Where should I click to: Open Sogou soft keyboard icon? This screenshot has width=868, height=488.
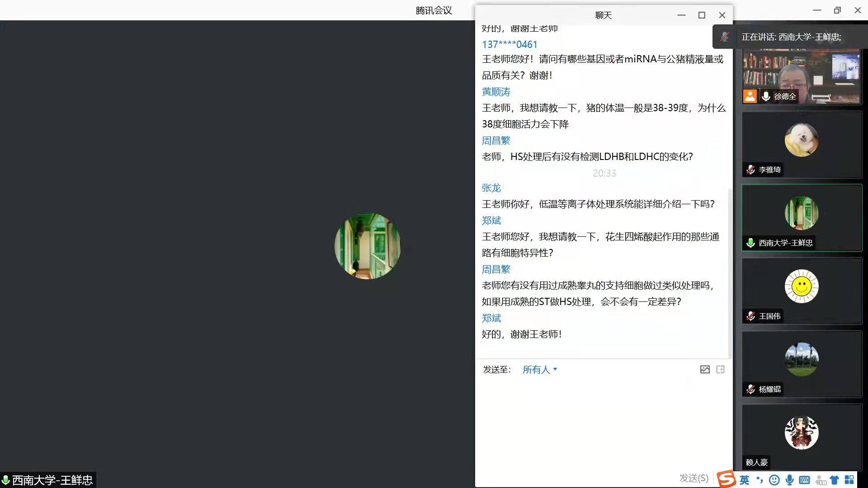tap(804, 480)
